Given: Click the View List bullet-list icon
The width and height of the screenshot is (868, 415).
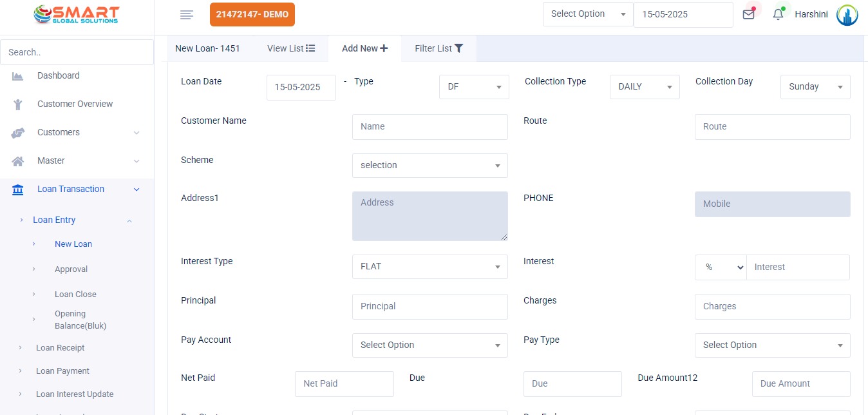Looking at the screenshot, I should (310, 48).
